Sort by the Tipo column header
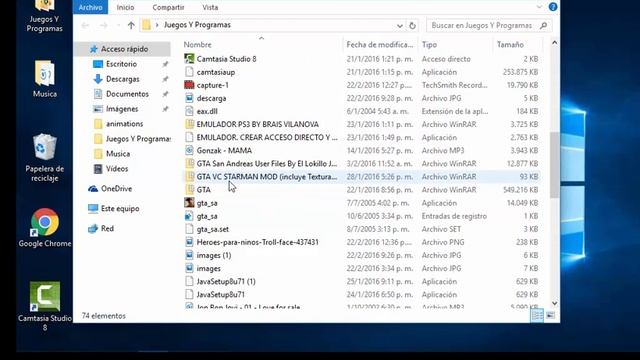This screenshot has height=360, width=640. pyautogui.click(x=429, y=44)
